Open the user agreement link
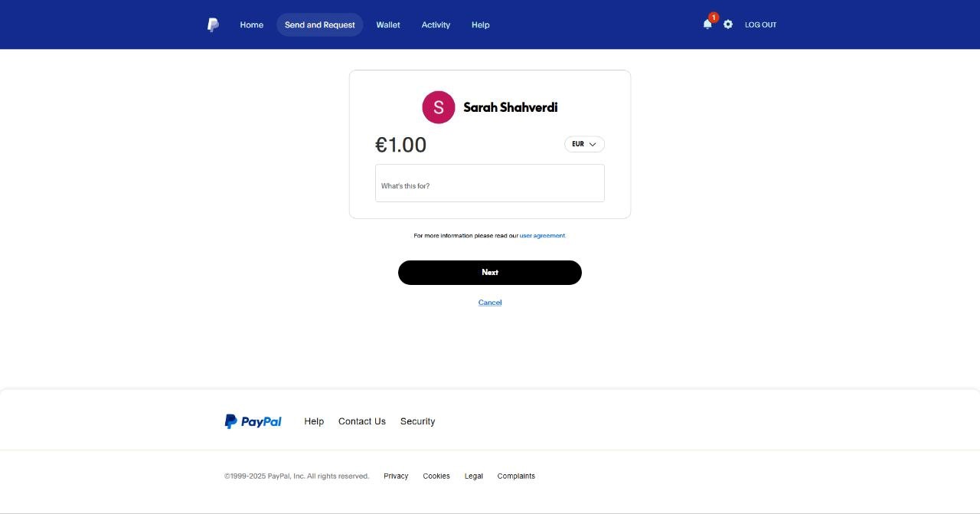980x514 pixels. coord(543,236)
